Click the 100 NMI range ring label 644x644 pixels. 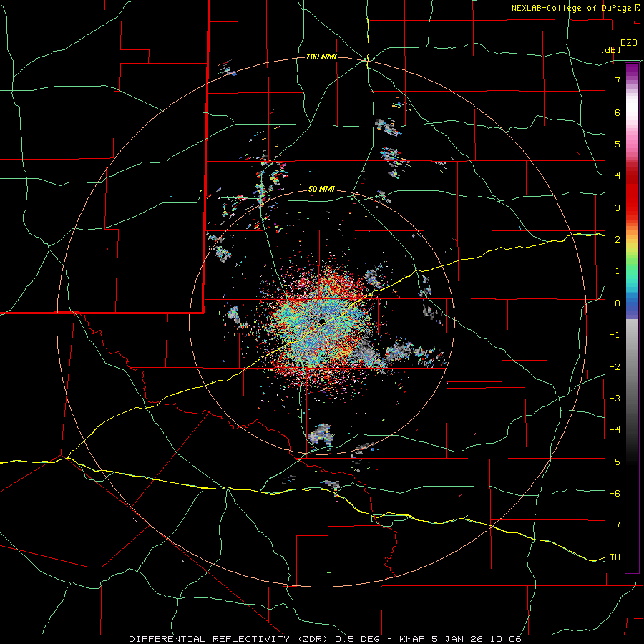(x=321, y=57)
